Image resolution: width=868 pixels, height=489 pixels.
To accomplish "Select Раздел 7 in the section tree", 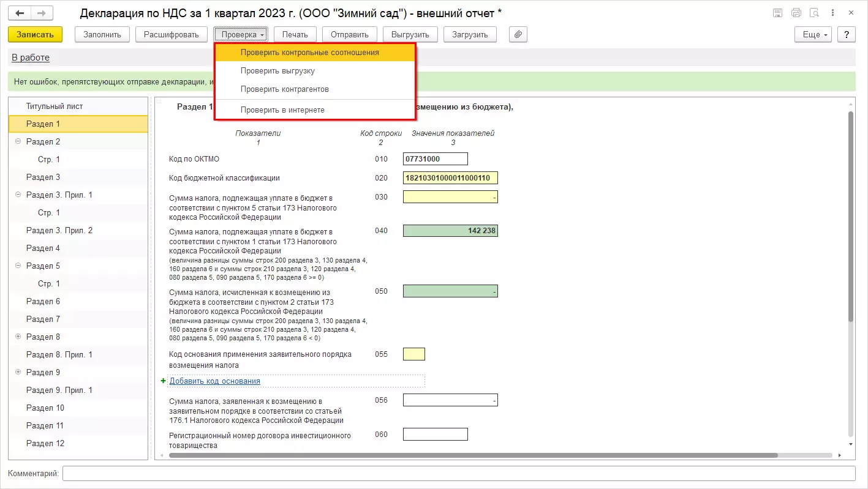I will click(78, 319).
